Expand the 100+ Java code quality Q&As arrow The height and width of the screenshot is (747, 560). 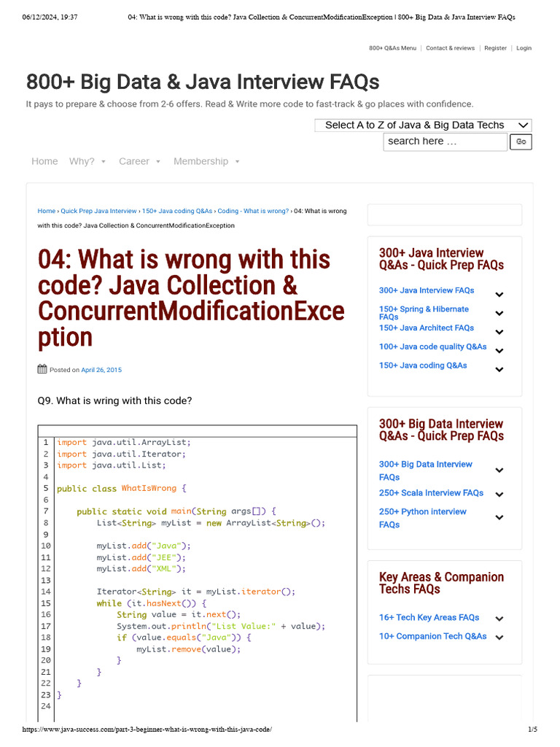499,351
